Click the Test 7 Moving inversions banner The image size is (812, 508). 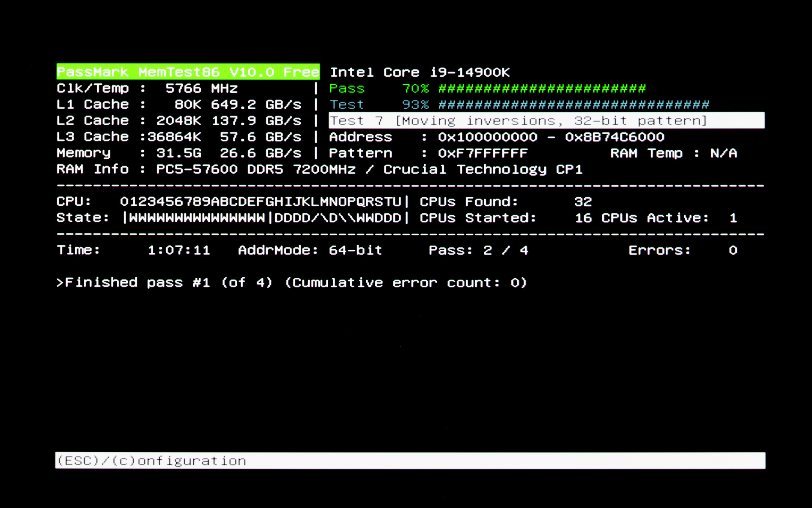pos(546,121)
